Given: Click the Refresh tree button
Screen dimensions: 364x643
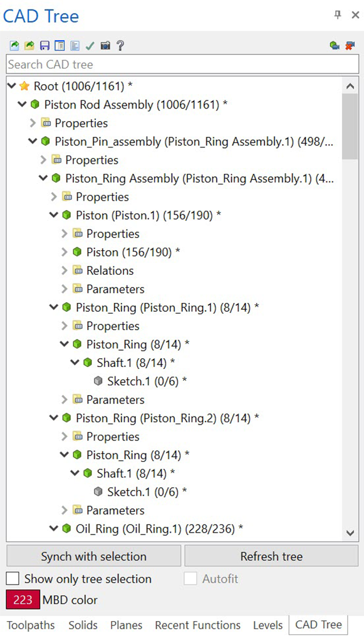Looking at the screenshot, I should [x=271, y=556].
